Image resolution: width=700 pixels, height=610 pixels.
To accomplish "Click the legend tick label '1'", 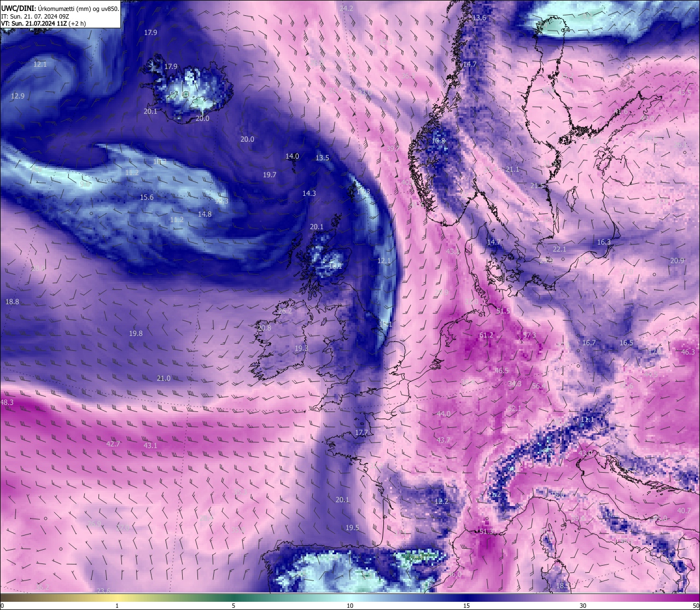I will [117, 606].
